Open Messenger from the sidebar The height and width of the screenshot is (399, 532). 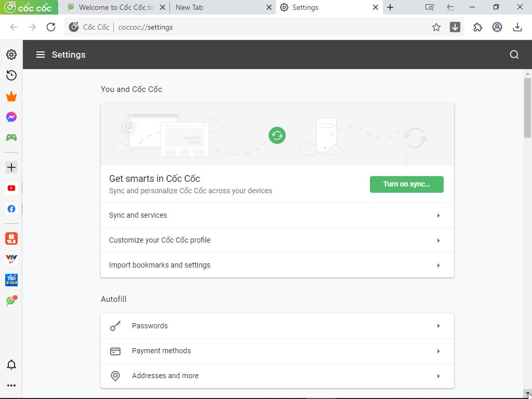click(x=10, y=116)
